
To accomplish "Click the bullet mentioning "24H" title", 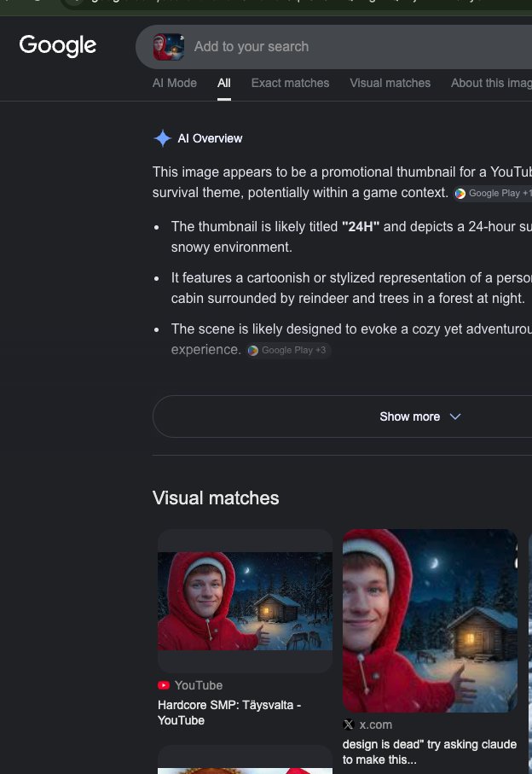I will pyautogui.click(x=351, y=237).
